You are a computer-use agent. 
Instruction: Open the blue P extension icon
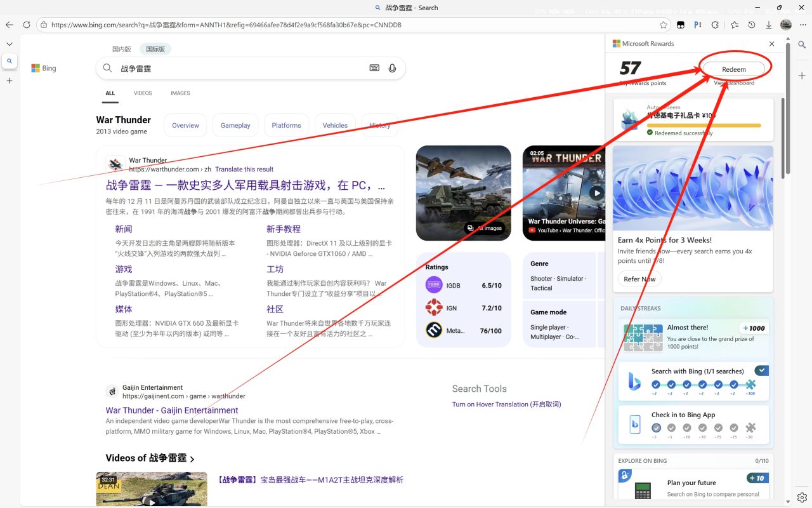click(x=698, y=25)
